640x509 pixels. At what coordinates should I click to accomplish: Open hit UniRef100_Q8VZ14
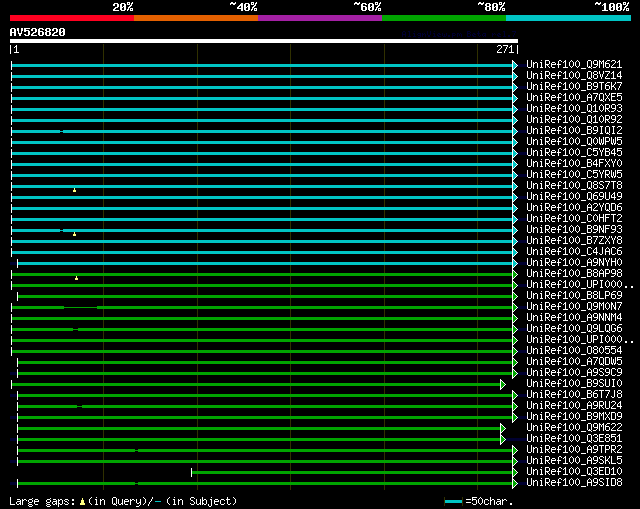click(574, 76)
